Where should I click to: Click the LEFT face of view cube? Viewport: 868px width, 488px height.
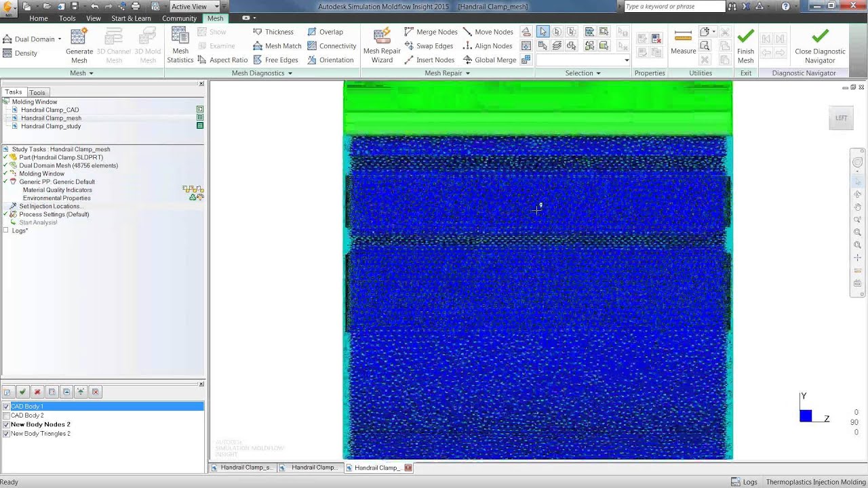tap(841, 118)
